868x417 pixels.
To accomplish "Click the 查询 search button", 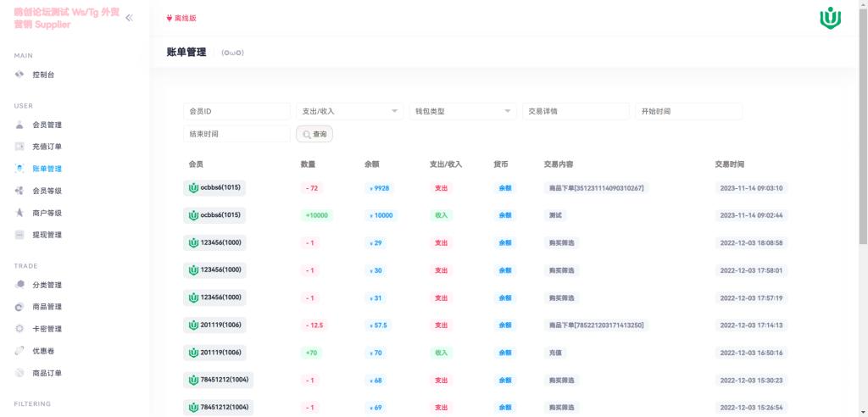I will pyautogui.click(x=314, y=134).
